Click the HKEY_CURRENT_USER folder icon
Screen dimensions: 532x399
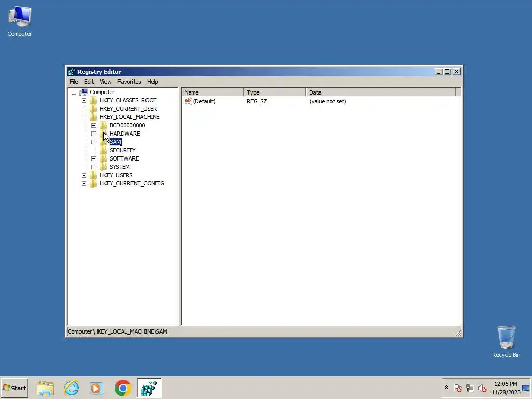(94, 109)
